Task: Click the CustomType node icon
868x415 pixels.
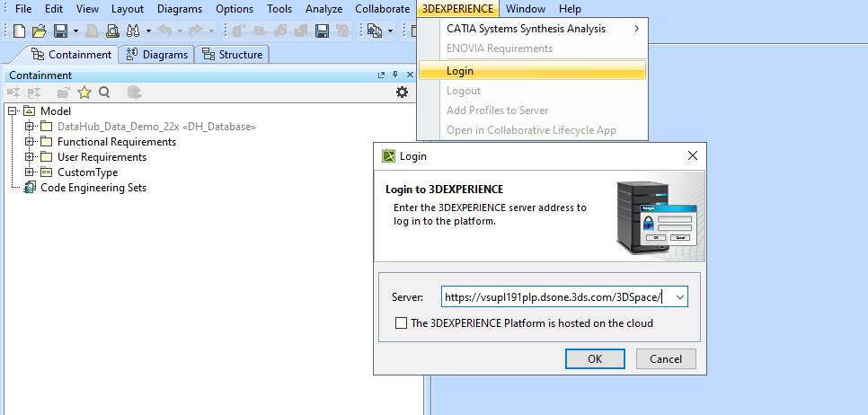Action: pos(47,172)
